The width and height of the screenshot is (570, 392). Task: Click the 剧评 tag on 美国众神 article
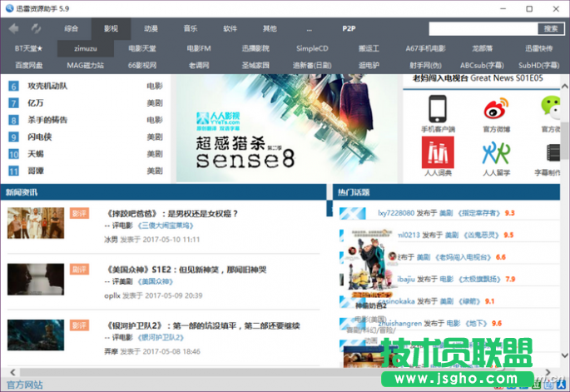tap(79, 270)
